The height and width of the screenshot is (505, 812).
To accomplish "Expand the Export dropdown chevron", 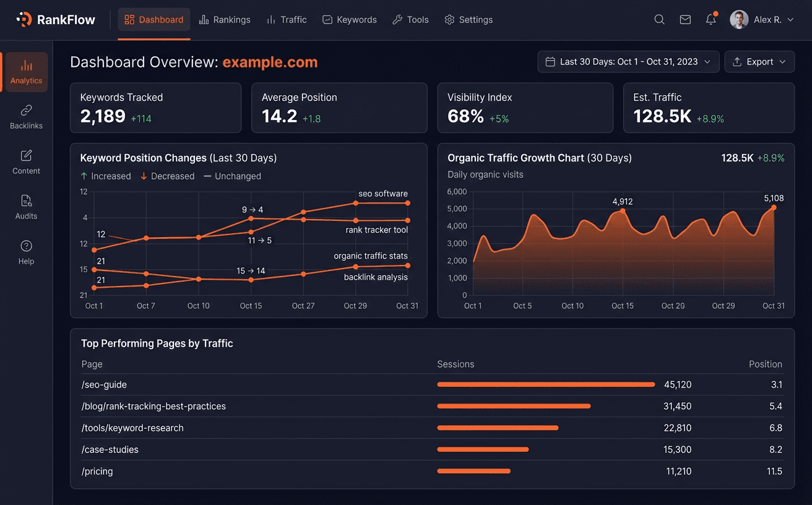I will [782, 62].
